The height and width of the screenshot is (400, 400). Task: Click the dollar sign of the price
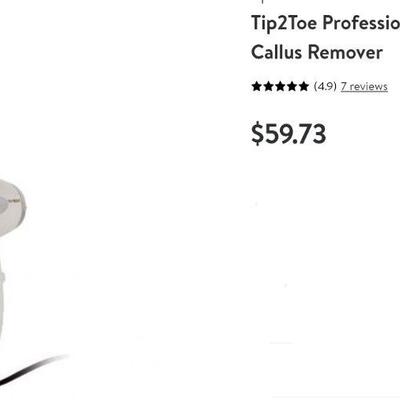257,134
